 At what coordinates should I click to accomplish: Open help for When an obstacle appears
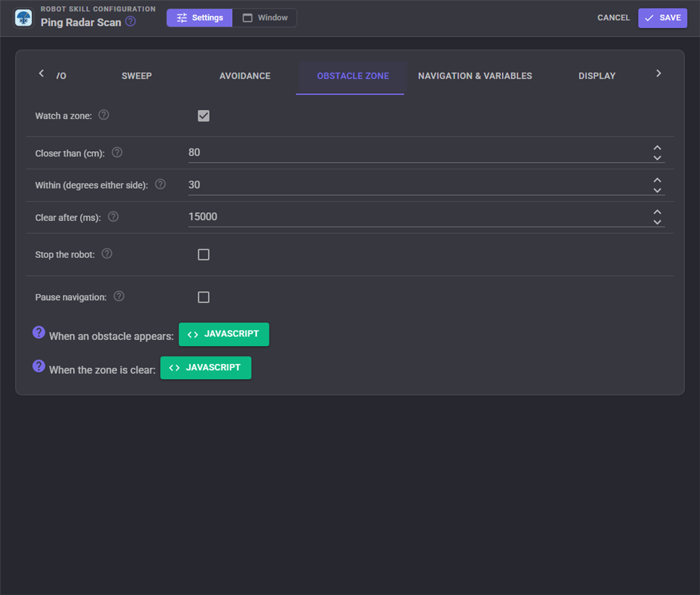click(39, 333)
